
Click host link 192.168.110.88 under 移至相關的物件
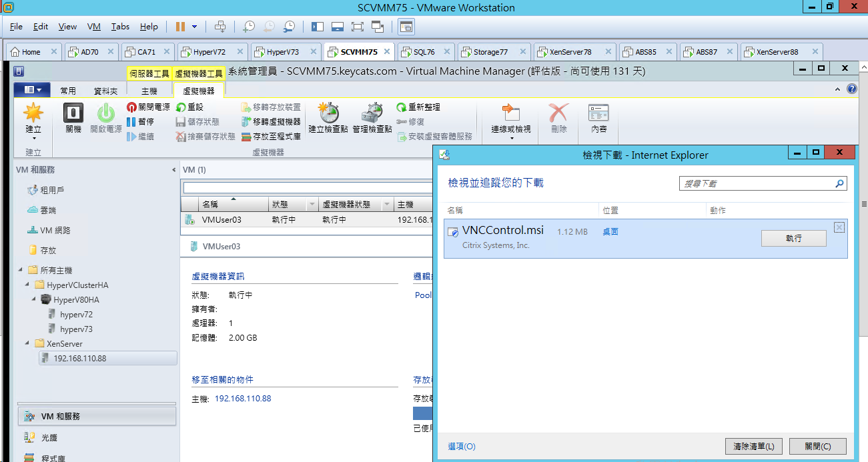243,399
